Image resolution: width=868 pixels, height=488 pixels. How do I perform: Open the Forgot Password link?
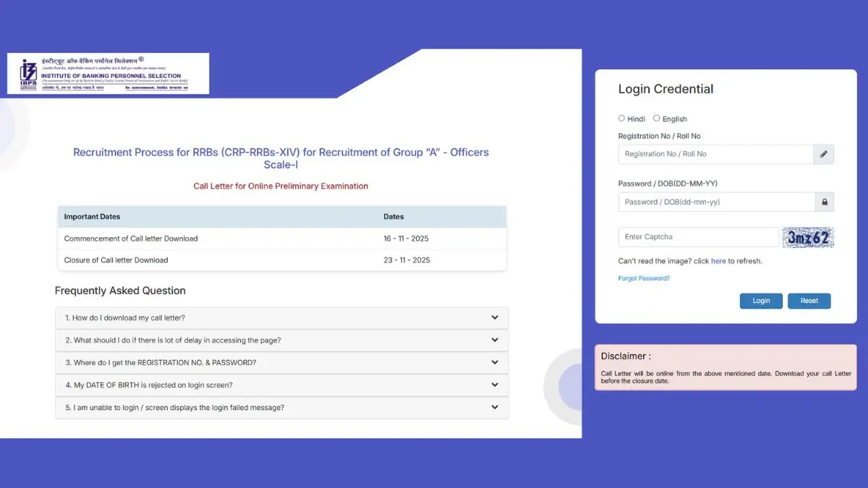[643, 278]
